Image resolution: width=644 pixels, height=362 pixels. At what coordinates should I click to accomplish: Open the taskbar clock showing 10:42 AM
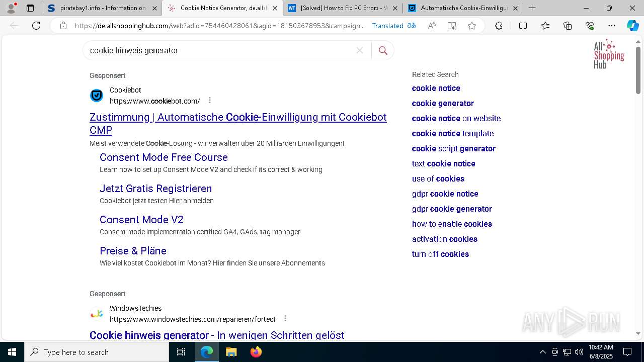point(601,352)
